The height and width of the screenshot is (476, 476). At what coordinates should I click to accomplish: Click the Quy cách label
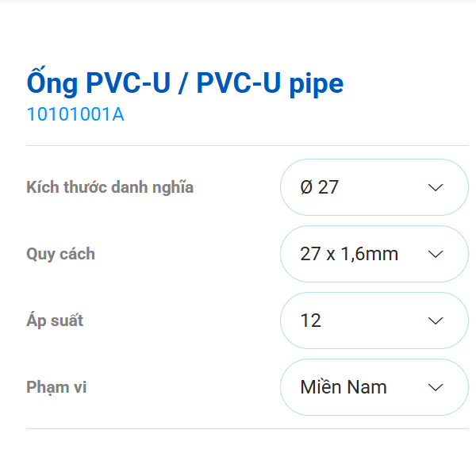pos(60,255)
